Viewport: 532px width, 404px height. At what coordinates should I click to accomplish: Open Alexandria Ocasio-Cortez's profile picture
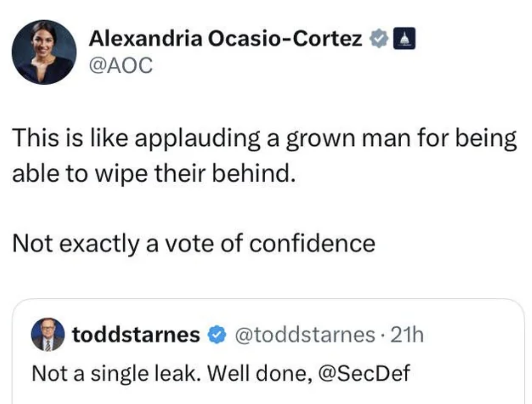pyautogui.click(x=44, y=52)
